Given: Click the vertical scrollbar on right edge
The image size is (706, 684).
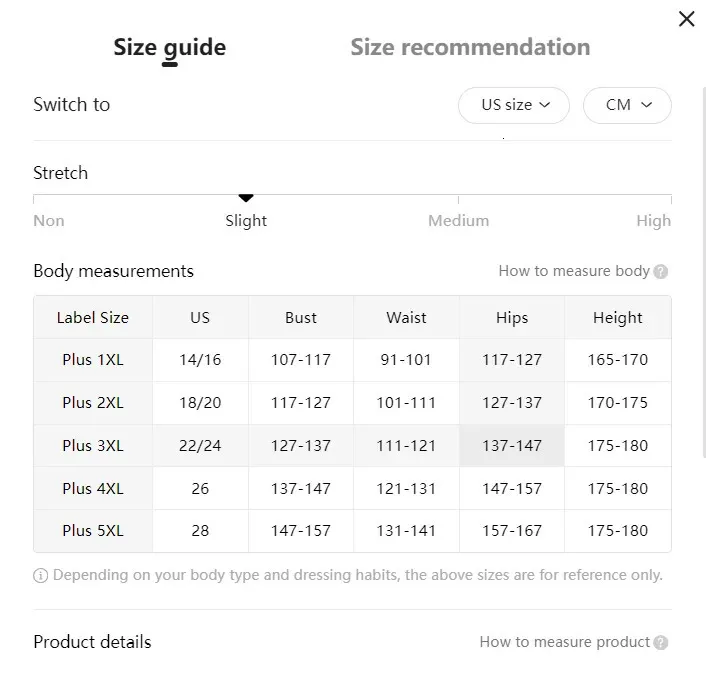Looking at the screenshot, I should 704,273.
